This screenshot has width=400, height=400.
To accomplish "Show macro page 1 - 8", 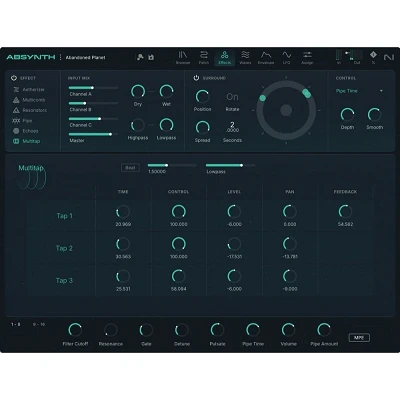I will (16, 324).
